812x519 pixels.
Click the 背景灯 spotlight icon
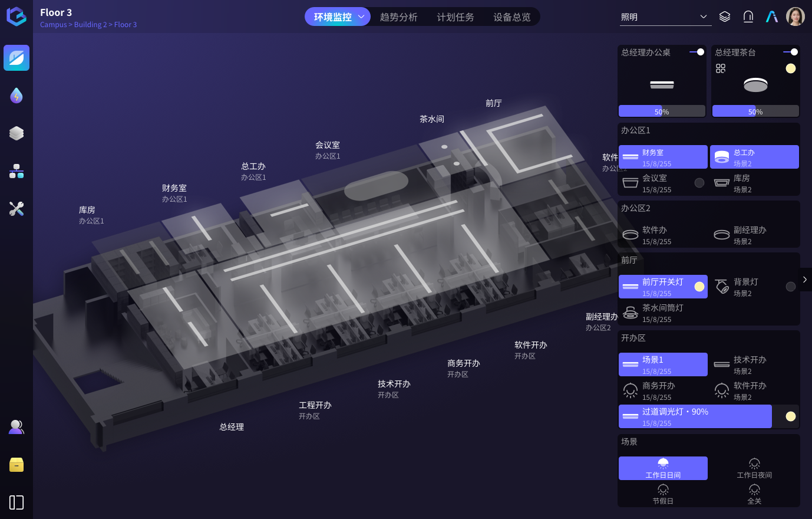[722, 287]
